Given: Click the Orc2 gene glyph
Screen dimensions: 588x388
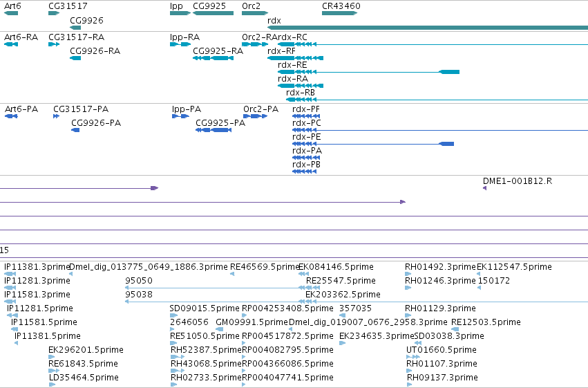Looking at the screenshot, I should click(255, 13).
